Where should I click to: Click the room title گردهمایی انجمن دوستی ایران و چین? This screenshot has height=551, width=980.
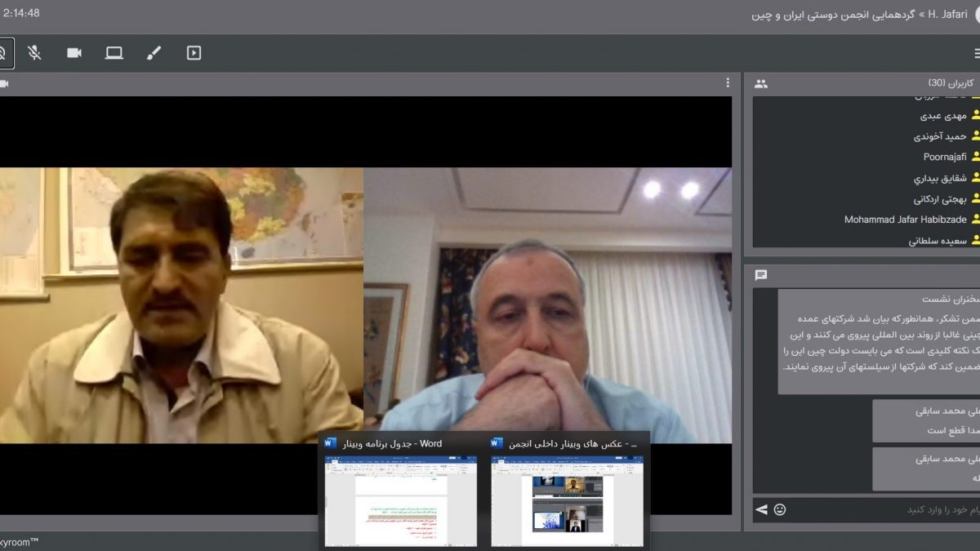(x=835, y=15)
